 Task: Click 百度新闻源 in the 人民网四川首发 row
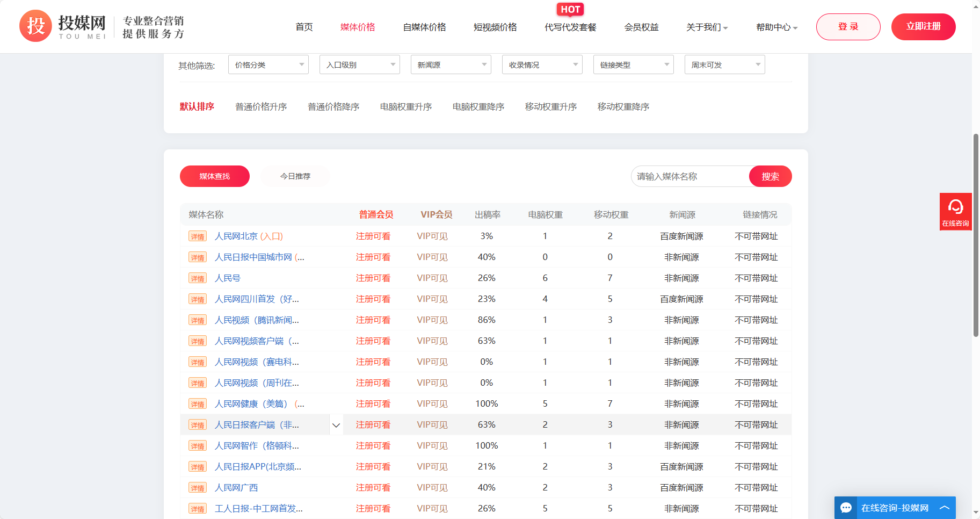coord(681,299)
